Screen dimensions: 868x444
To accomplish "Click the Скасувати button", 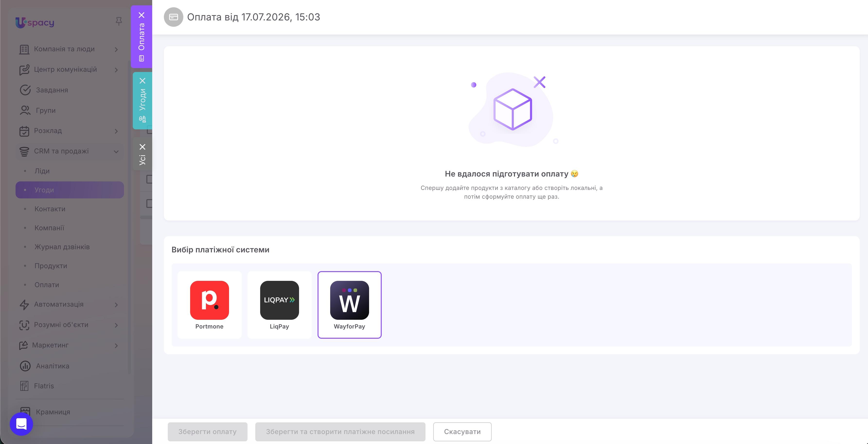I will [x=462, y=432].
